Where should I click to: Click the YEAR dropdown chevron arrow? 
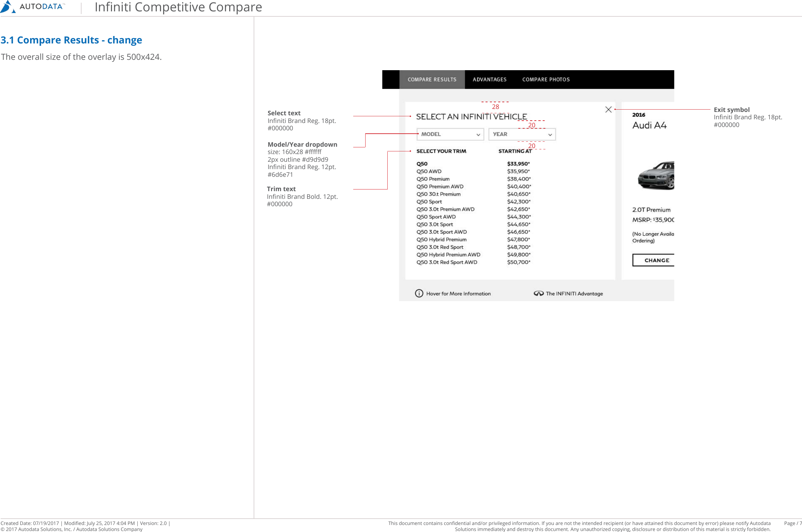coord(550,134)
